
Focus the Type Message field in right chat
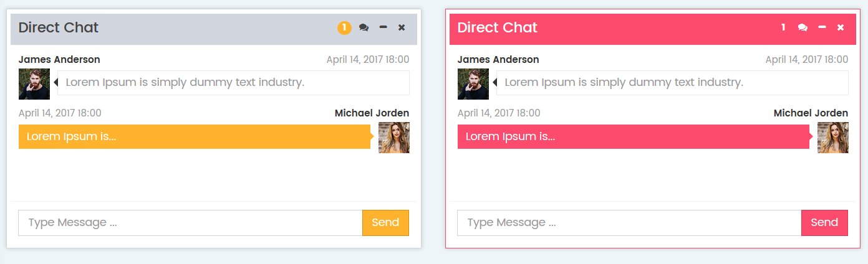(x=629, y=223)
